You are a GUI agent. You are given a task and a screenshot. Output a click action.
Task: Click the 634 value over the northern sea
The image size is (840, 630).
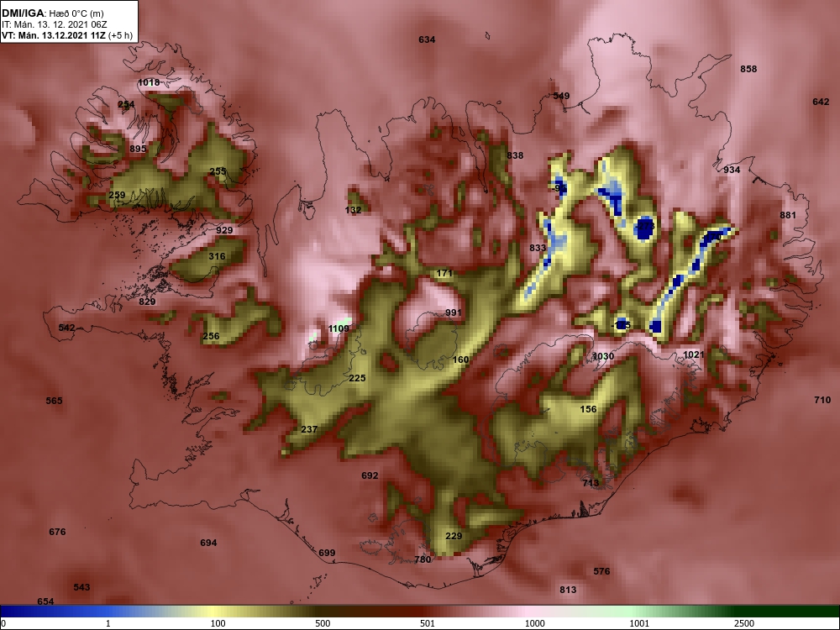tap(427, 39)
